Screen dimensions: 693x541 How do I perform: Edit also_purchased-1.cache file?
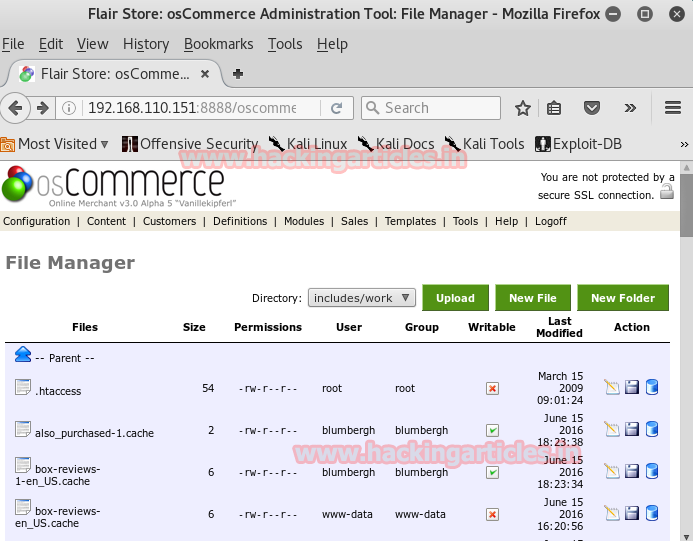click(612, 429)
